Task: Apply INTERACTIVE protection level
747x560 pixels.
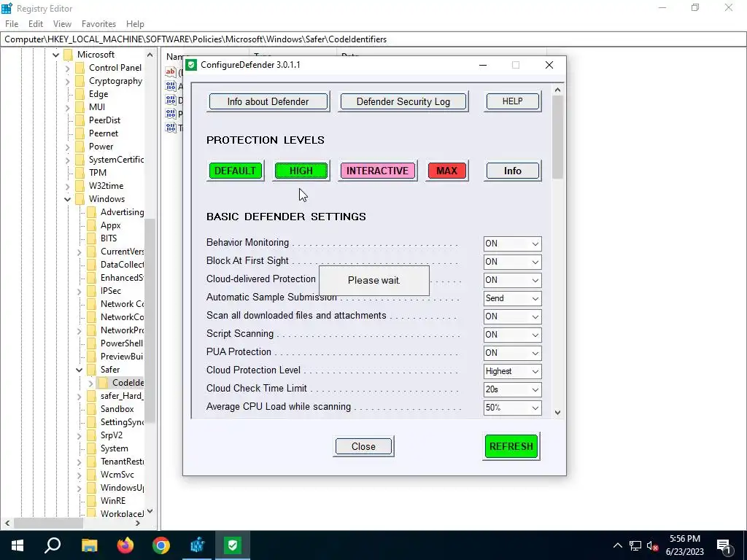Action: click(377, 171)
